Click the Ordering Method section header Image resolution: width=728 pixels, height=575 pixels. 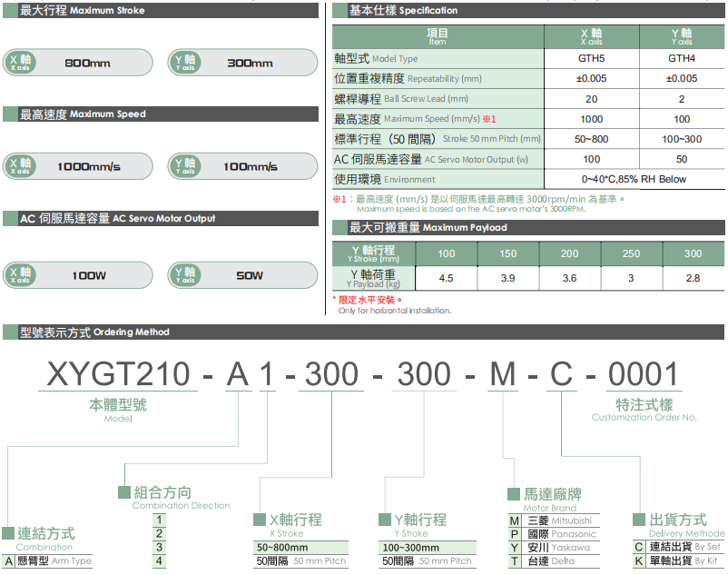[363, 332]
